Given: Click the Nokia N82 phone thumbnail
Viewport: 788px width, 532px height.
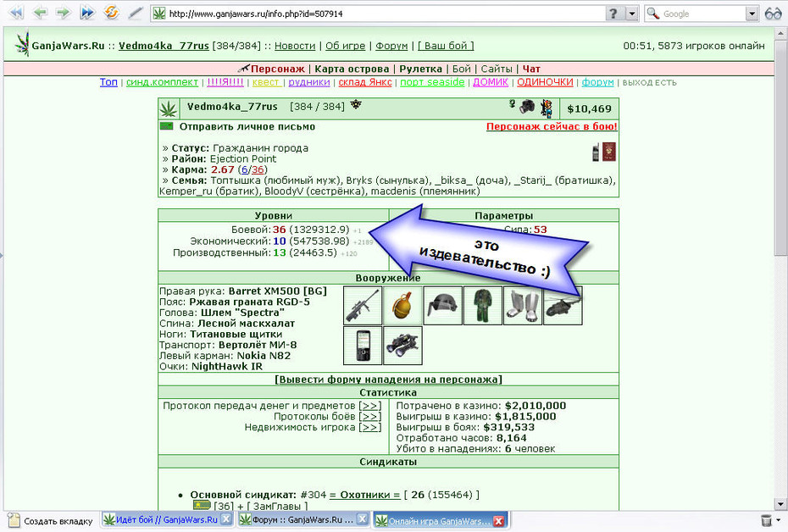Looking at the screenshot, I should 363,346.
